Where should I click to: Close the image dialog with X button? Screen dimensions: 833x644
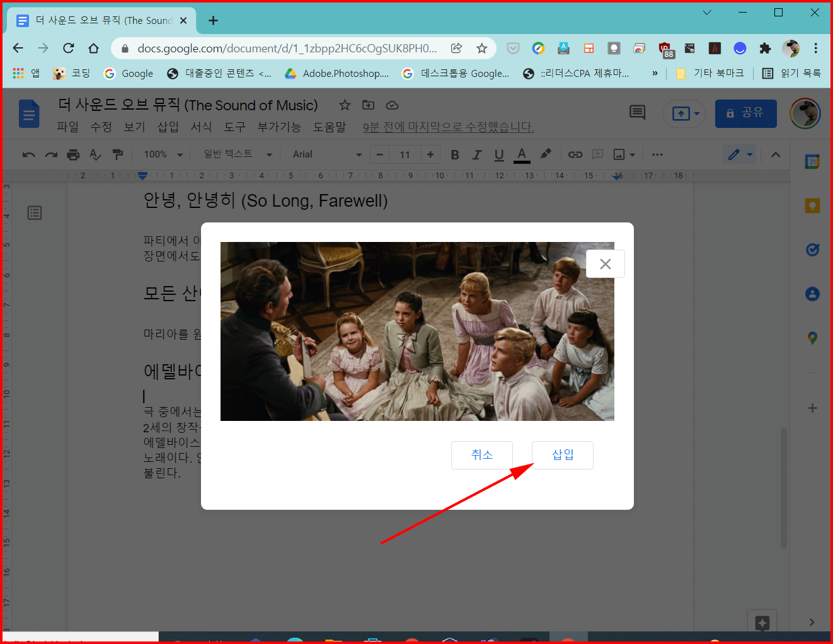606,264
